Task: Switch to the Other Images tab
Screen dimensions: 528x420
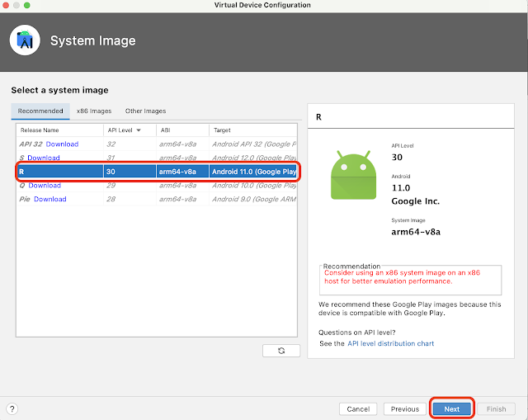Action: pos(145,111)
